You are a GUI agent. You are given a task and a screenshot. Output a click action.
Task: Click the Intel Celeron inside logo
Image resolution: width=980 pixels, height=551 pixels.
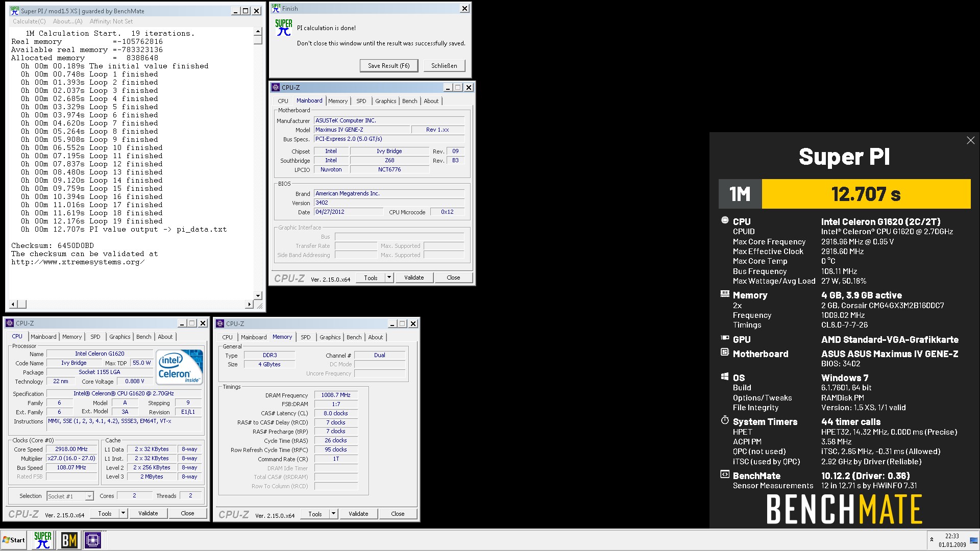179,367
